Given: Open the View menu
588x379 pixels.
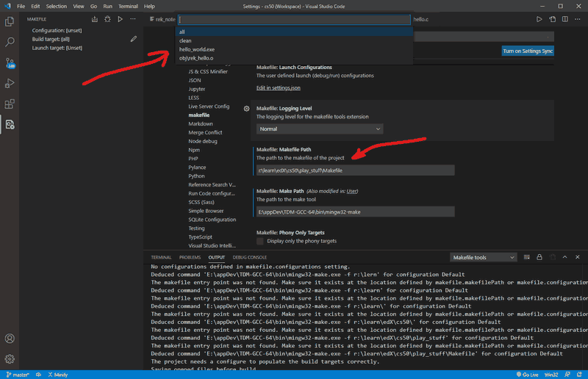Looking at the screenshot, I should [x=79, y=7].
